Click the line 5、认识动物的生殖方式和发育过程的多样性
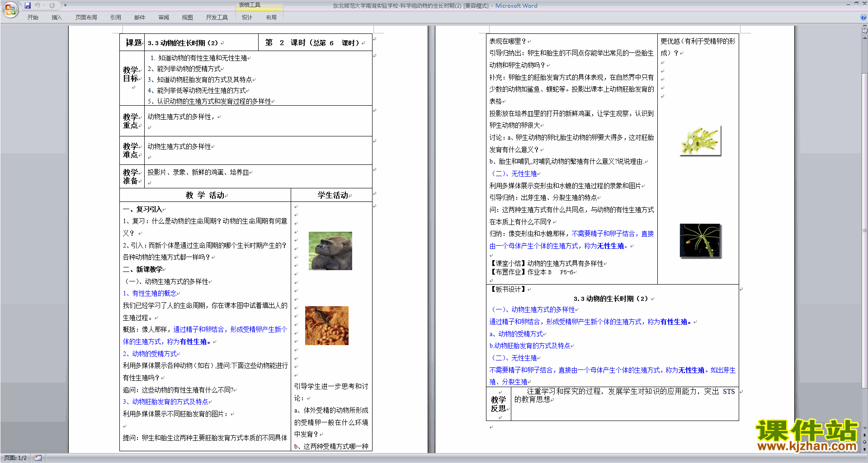The image size is (868, 463). tap(209, 101)
